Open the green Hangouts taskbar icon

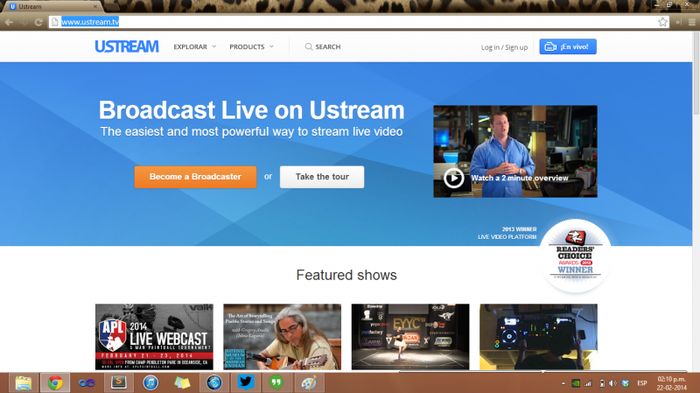276,383
